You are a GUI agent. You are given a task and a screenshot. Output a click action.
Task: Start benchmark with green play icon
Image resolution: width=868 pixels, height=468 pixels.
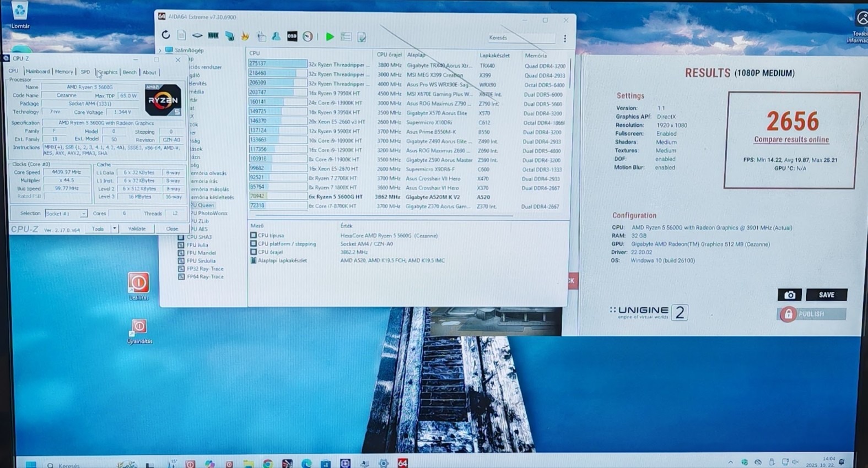[330, 37]
